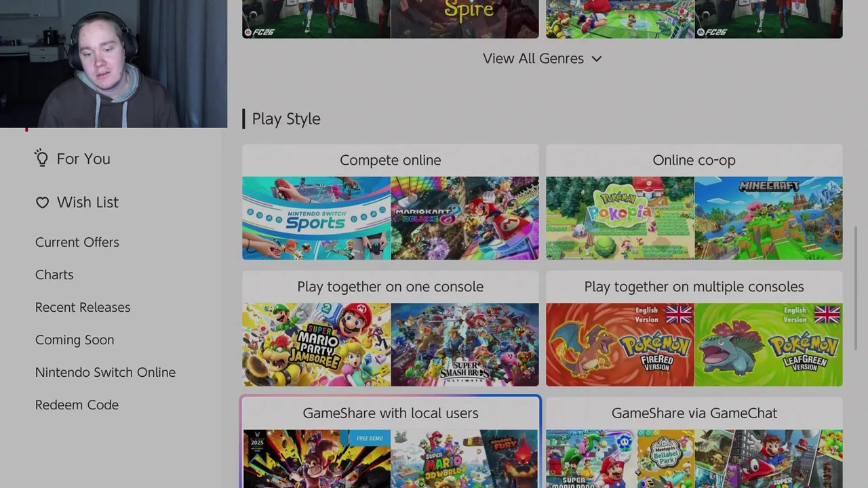Viewport: 868px width, 488px height.
Task: Select the Free Demo game thumbnail
Action: (x=316, y=459)
